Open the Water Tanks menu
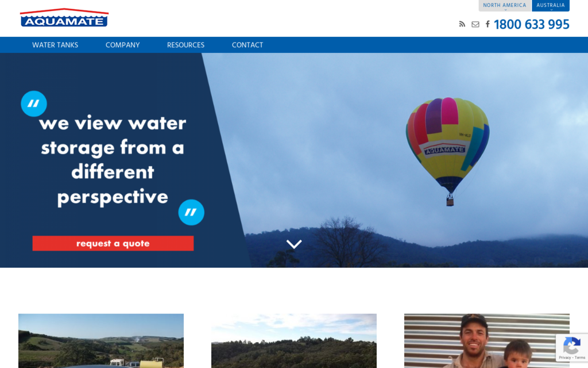Screen dimensions: 588x368 (55, 45)
